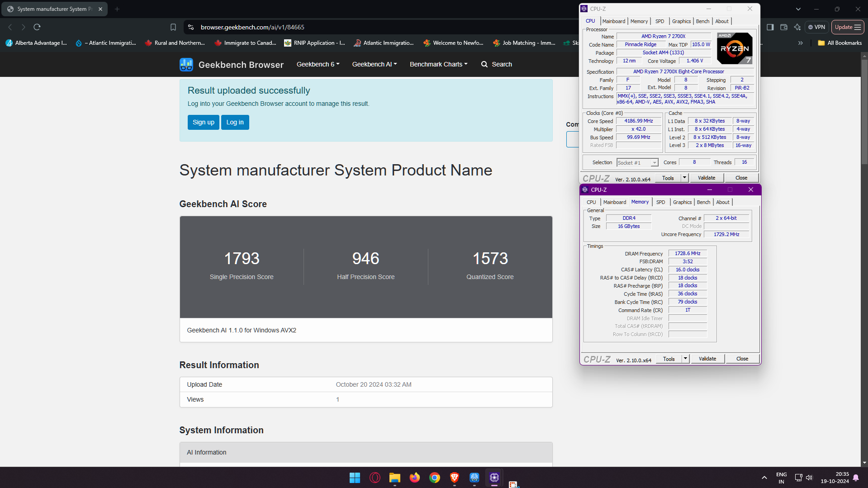Click the VPN button in toolbar
This screenshot has height=488, width=868.
[x=816, y=27]
